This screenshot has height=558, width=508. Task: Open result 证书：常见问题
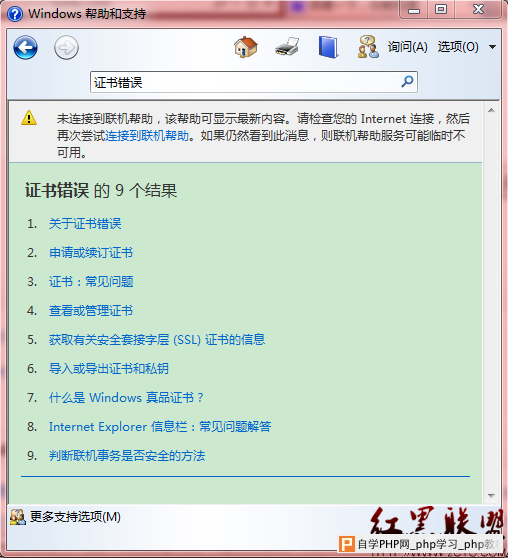tap(91, 282)
